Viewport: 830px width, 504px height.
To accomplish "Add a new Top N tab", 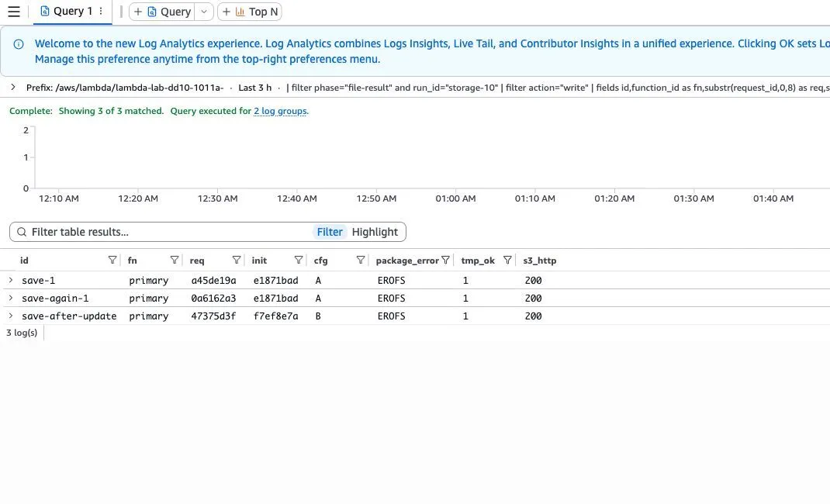I will 250,12.
